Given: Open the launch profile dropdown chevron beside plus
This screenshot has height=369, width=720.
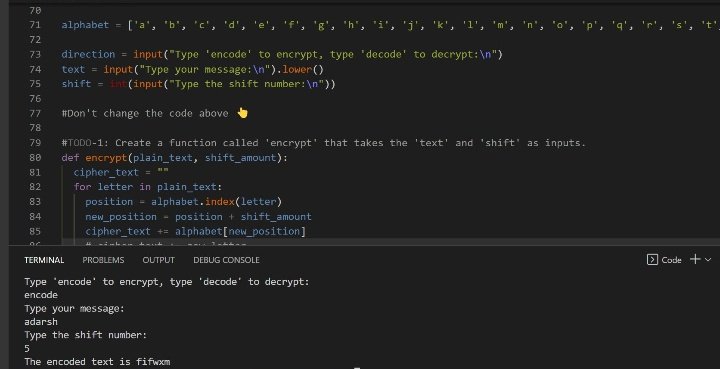Looking at the screenshot, I should coord(708,260).
